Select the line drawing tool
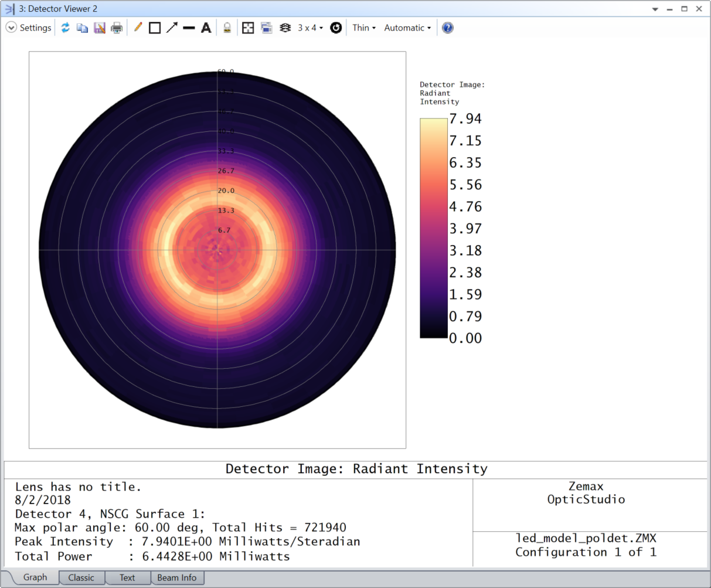The image size is (711, 588). (x=189, y=28)
